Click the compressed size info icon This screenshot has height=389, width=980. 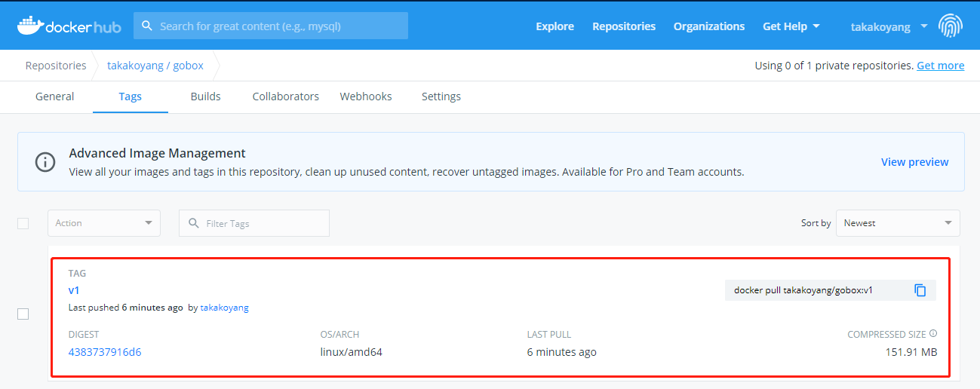tap(933, 334)
